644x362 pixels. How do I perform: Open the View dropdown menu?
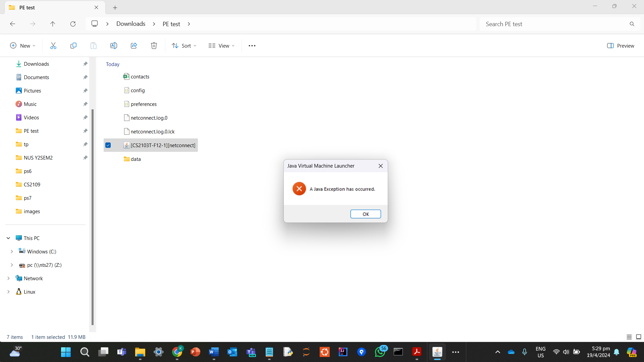pyautogui.click(x=221, y=46)
